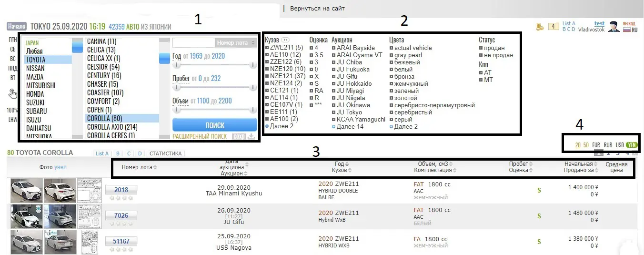Filter by NZE121 (37) body checkbox
The width and height of the screenshot is (644, 255).
click(x=267, y=76)
